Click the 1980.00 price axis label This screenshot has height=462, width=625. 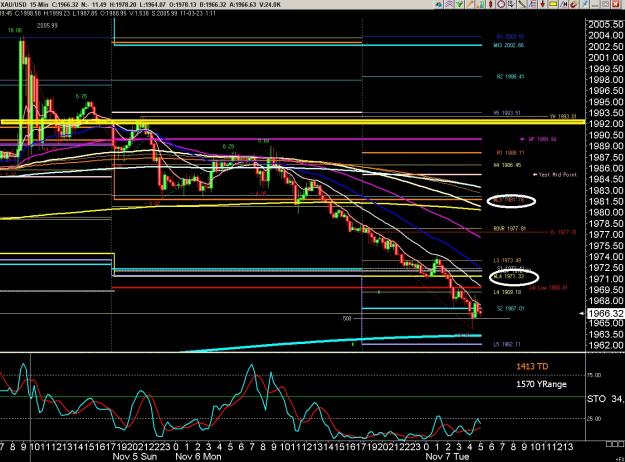(605, 212)
